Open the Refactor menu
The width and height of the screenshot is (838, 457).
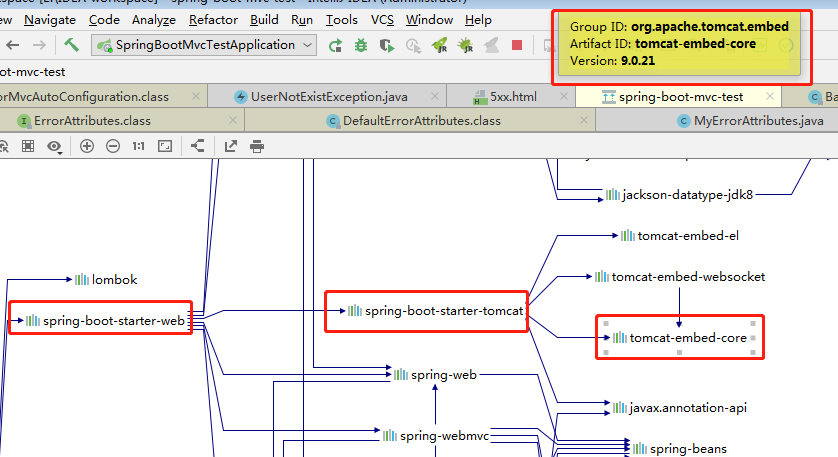tap(213, 20)
